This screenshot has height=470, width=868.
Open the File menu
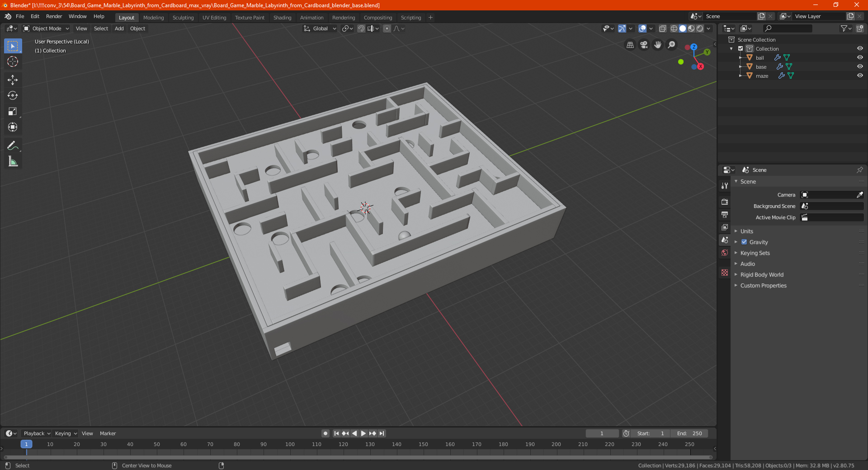[x=20, y=16]
